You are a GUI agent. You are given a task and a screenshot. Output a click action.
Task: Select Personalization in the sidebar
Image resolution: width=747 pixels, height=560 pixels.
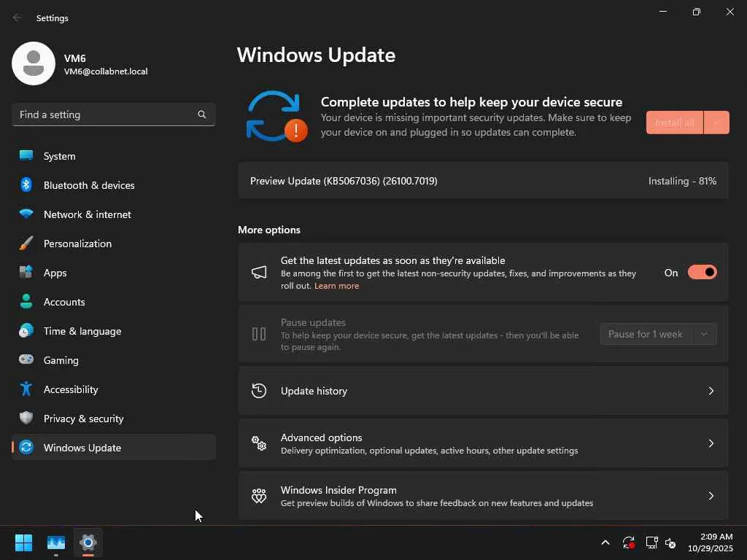pyautogui.click(x=114, y=244)
